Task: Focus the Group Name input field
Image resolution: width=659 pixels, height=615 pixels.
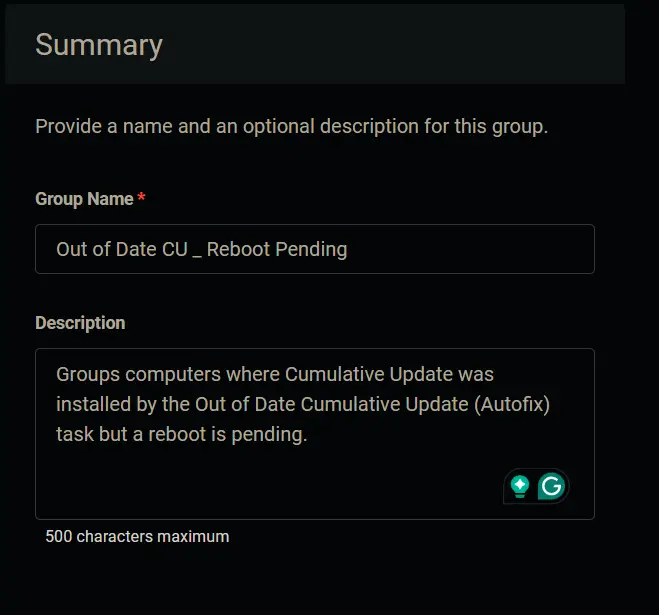Action: [x=315, y=249]
